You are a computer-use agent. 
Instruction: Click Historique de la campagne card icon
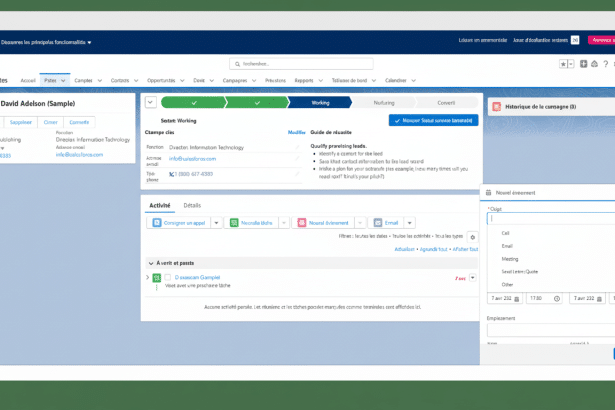497,107
